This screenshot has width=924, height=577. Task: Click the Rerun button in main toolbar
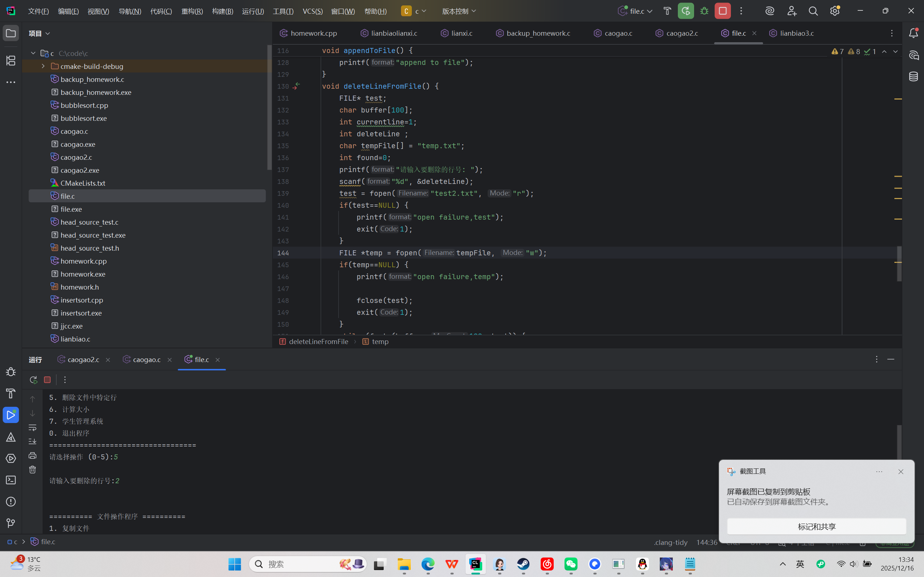point(686,11)
